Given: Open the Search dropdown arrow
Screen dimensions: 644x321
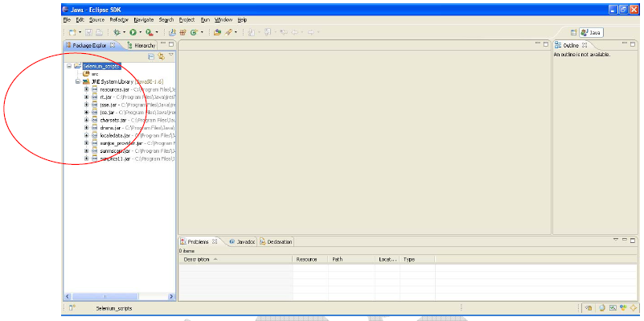Looking at the screenshot, I should click(236, 32).
